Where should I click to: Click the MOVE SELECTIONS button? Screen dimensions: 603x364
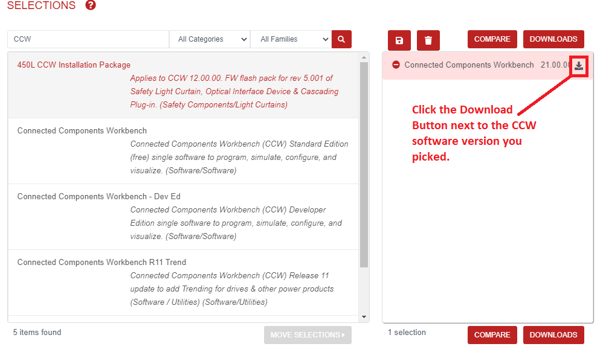pyautogui.click(x=308, y=335)
